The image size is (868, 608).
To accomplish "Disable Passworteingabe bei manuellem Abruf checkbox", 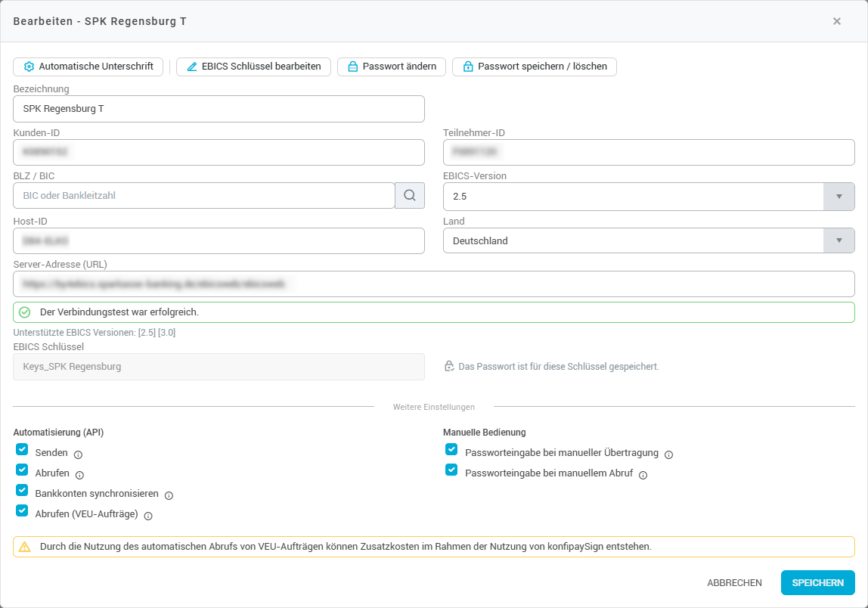I will coord(451,470).
